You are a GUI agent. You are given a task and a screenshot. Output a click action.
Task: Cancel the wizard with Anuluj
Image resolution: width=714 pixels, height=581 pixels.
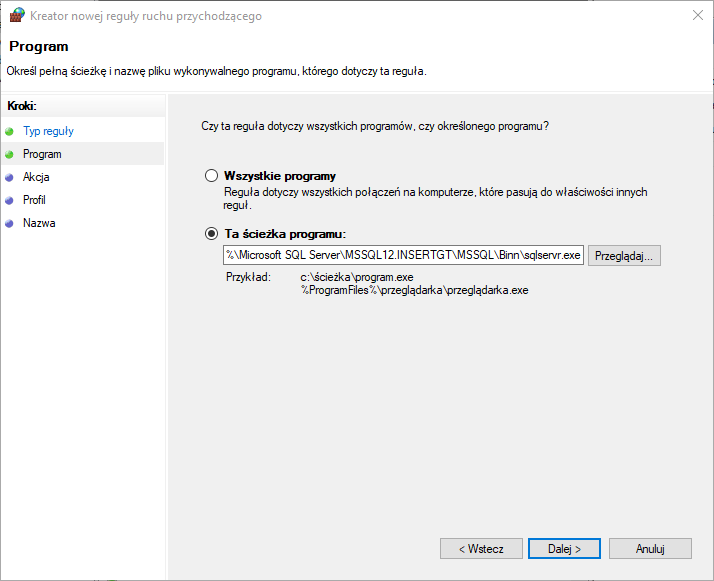pos(650,549)
